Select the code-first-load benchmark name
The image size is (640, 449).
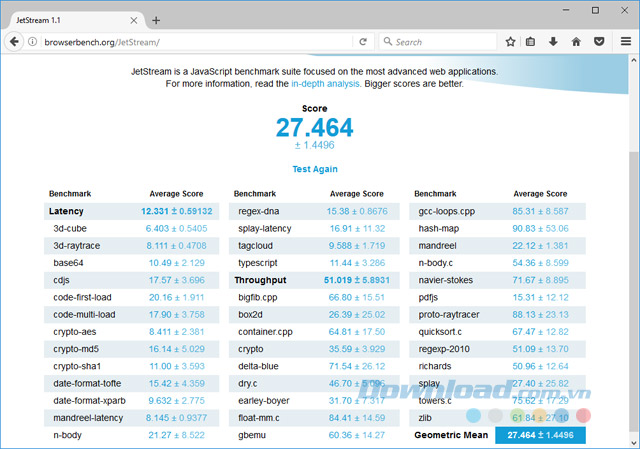pos(82,297)
